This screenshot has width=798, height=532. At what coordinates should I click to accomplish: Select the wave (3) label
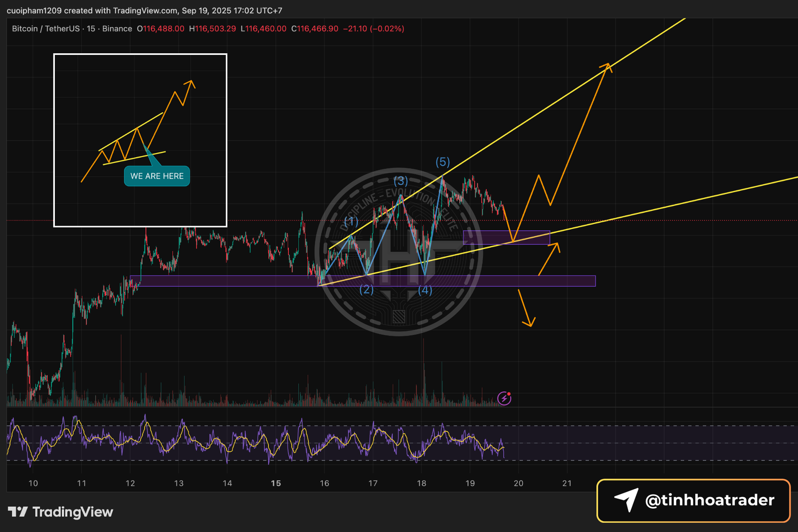(400, 180)
